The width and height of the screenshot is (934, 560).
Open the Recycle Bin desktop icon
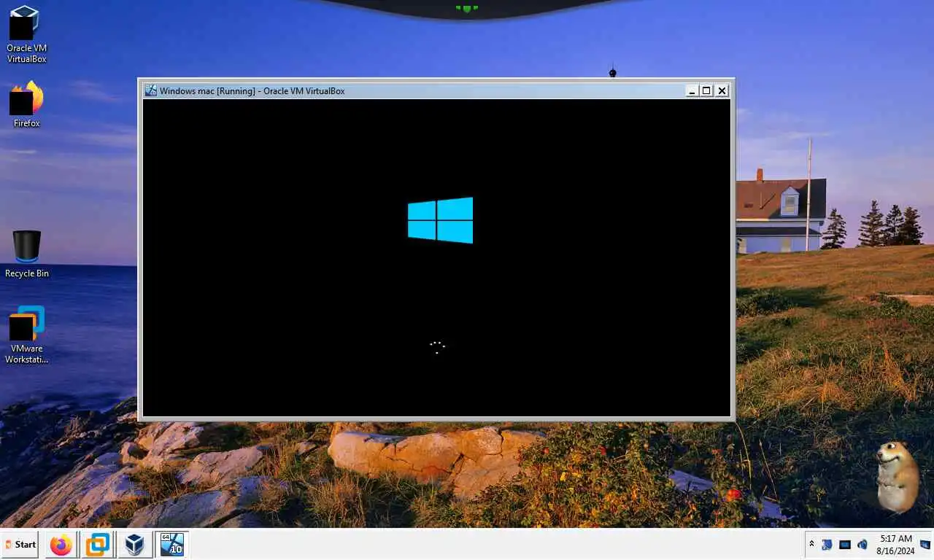point(26,254)
